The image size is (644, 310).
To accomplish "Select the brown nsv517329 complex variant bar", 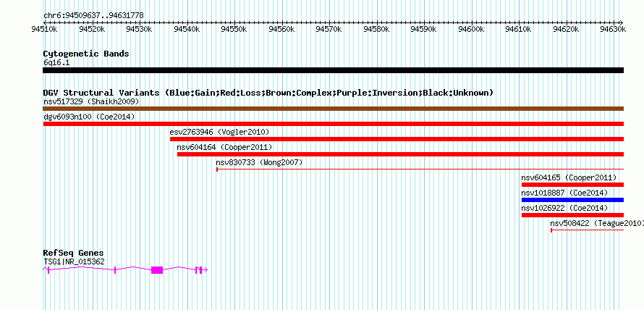I will click(x=333, y=109).
